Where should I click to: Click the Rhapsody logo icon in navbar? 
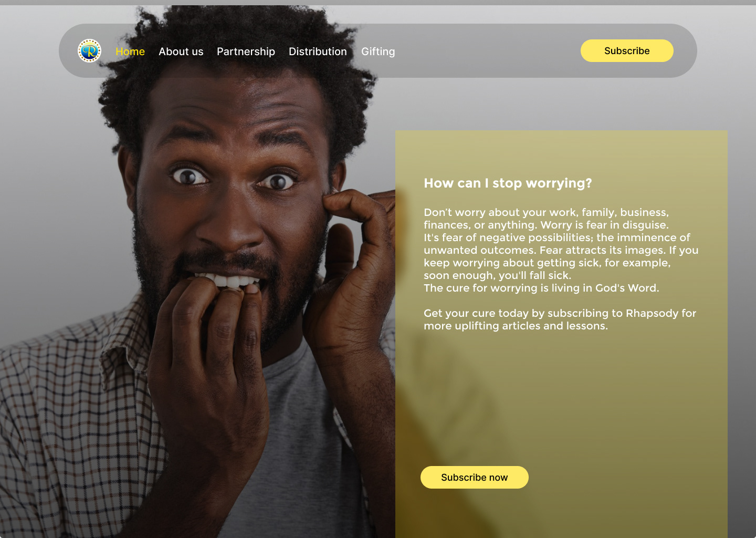point(89,51)
